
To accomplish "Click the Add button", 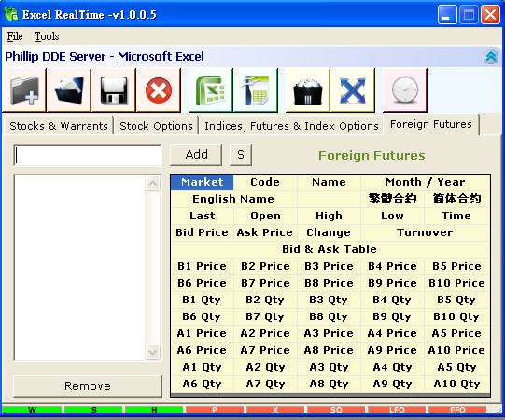I will [x=196, y=155].
